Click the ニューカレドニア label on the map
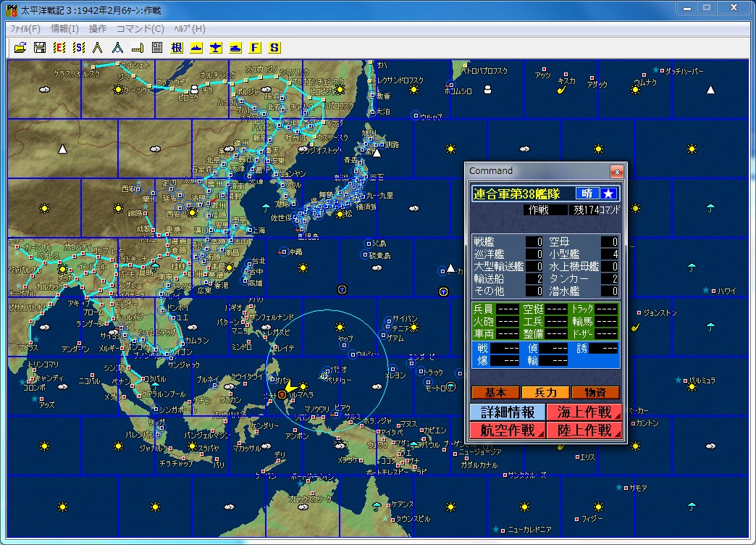Viewport: 756px width, 545px height. point(529,530)
